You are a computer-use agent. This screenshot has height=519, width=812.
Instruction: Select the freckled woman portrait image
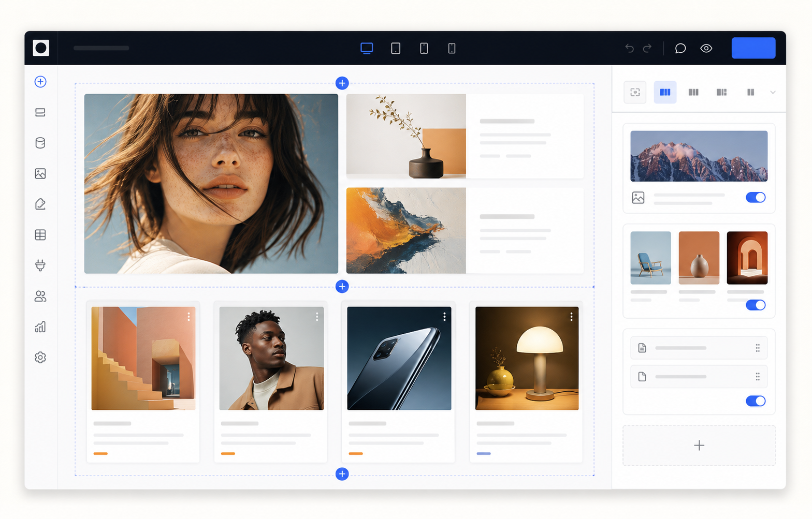point(211,184)
